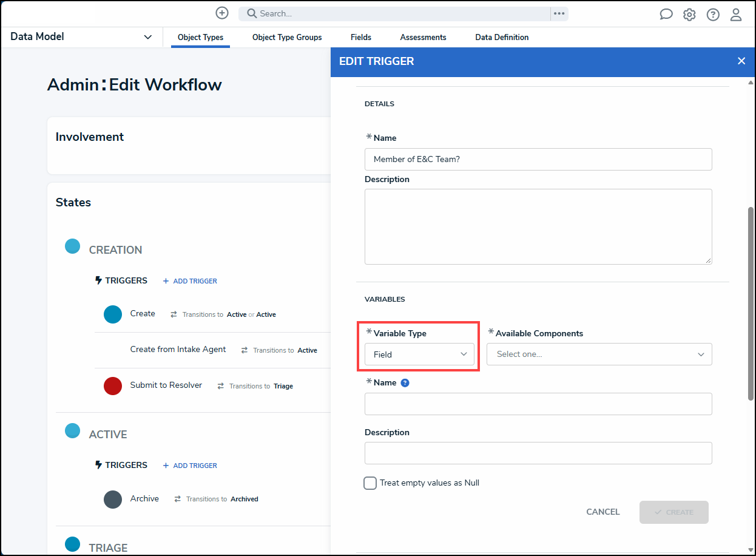Image resolution: width=756 pixels, height=556 pixels.
Task: Open the search options ellipsis icon
Action: coord(559,13)
